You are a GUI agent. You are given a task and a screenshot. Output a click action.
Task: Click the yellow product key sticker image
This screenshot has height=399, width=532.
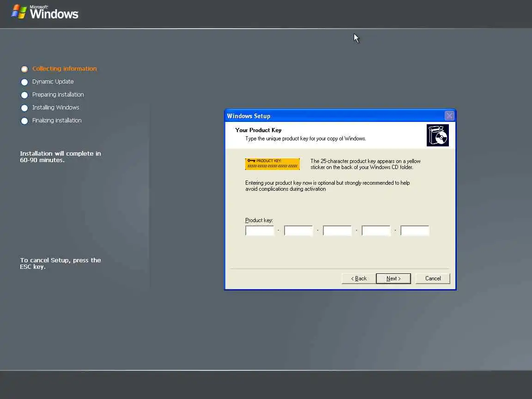[272, 164]
